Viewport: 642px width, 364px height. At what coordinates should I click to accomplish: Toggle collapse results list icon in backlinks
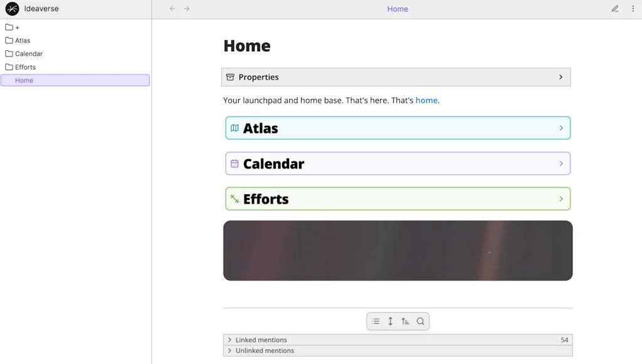(376, 321)
